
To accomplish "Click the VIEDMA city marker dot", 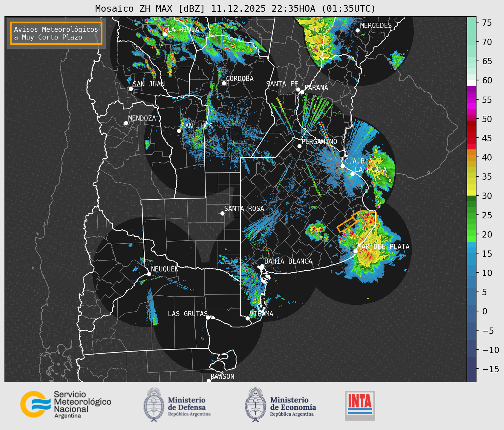I will (x=247, y=318).
